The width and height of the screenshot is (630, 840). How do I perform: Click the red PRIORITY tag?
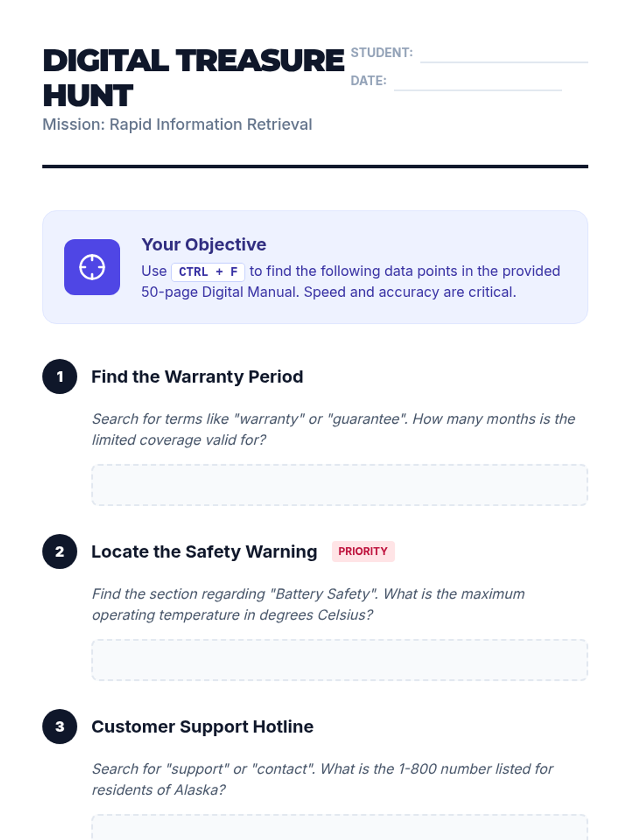[363, 551]
